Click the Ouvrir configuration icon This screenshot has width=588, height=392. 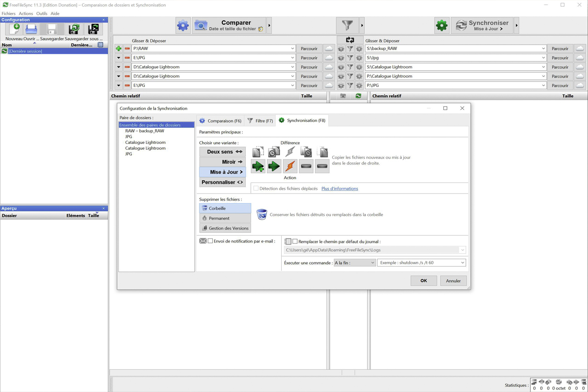[x=31, y=29]
